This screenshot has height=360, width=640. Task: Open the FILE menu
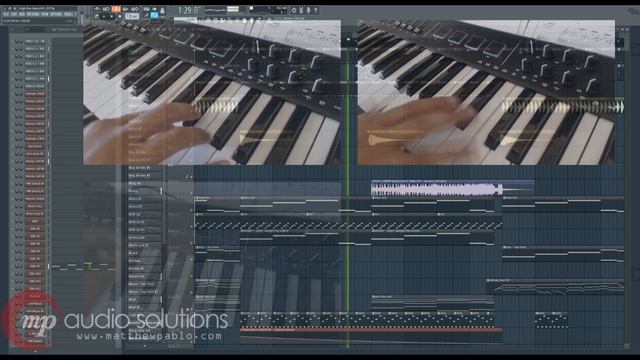6,14
